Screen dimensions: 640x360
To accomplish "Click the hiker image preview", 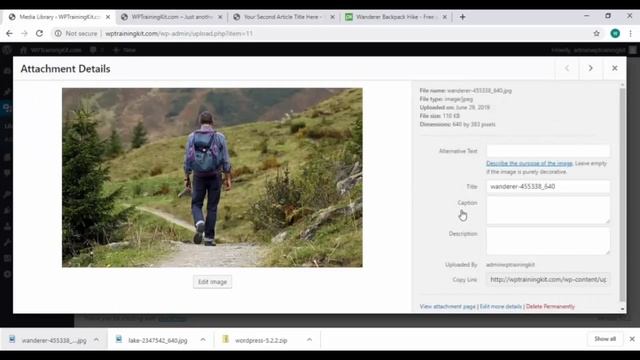I will pos(212,178).
